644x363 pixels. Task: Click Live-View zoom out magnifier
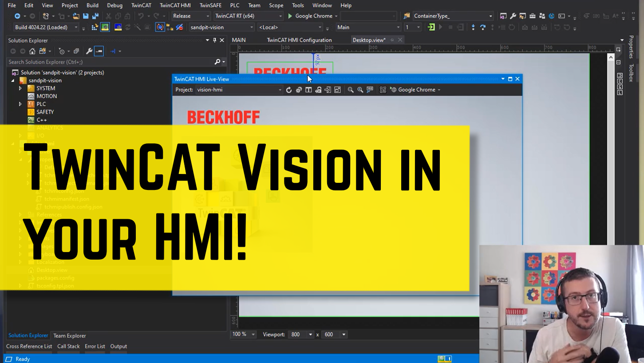[x=351, y=90]
